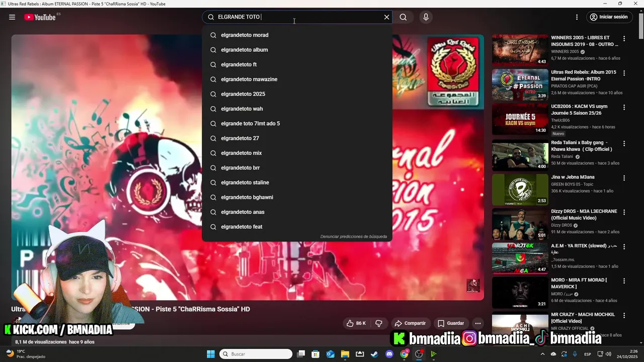Select suggestion 'elgrandetoto morad'

click(297, 35)
